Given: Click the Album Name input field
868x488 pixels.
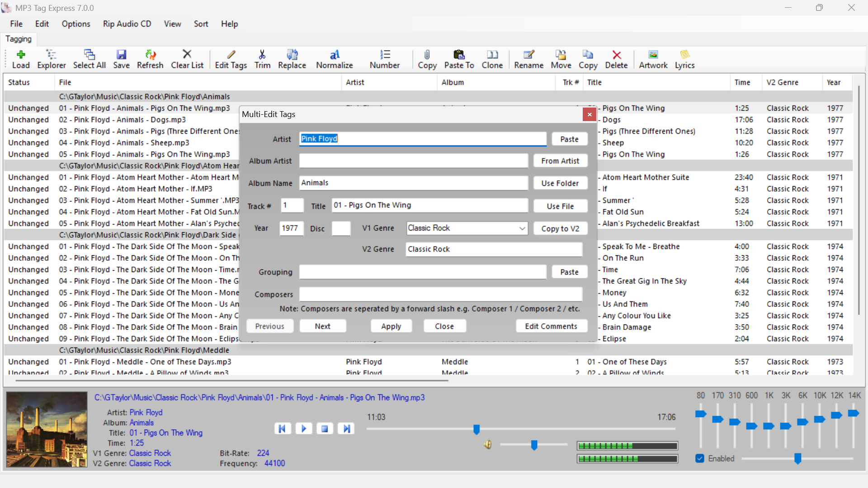Looking at the screenshot, I should point(413,183).
